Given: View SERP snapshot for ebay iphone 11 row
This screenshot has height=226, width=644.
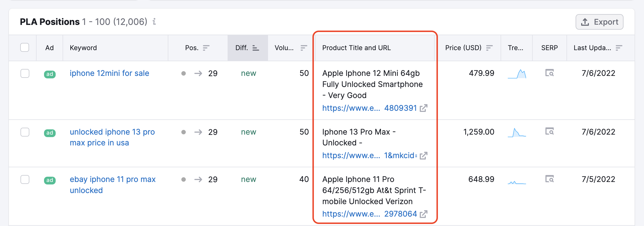Looking at the screenshot, I should [x=550, y=179].
